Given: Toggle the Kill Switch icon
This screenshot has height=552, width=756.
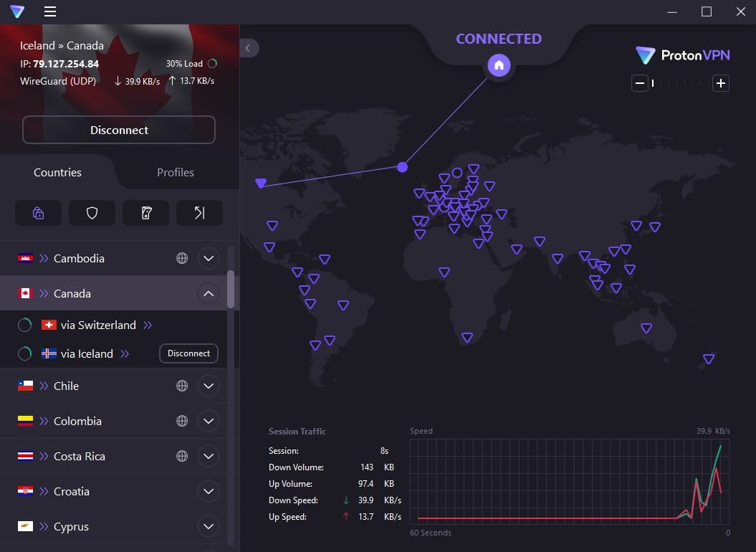Looking at the screenshot, I should click(146, 213).
